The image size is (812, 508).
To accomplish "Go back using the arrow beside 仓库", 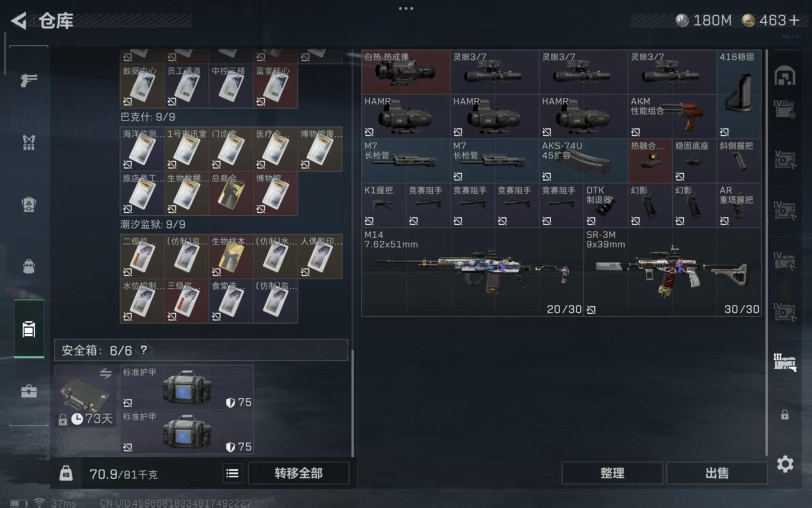I will pos(19,21).
